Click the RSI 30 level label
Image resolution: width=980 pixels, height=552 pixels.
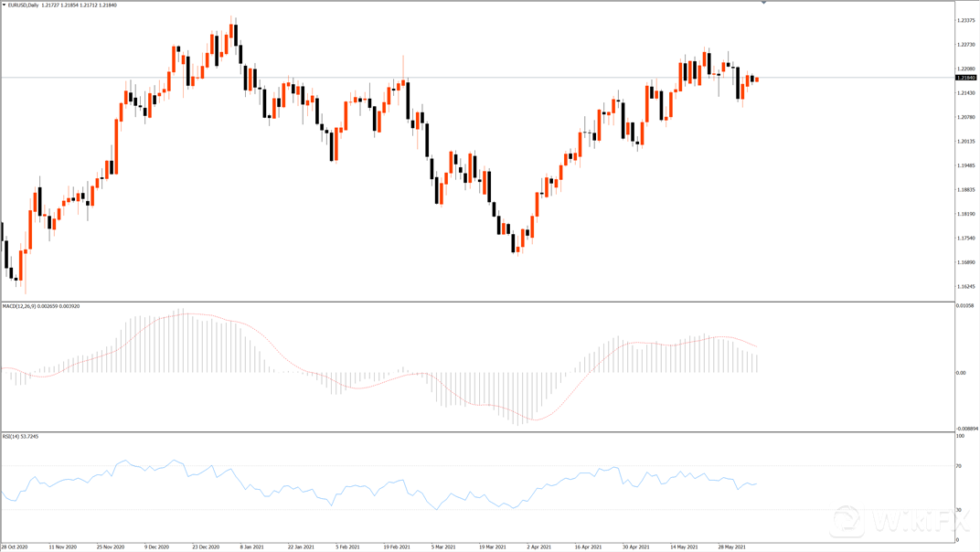959,509
